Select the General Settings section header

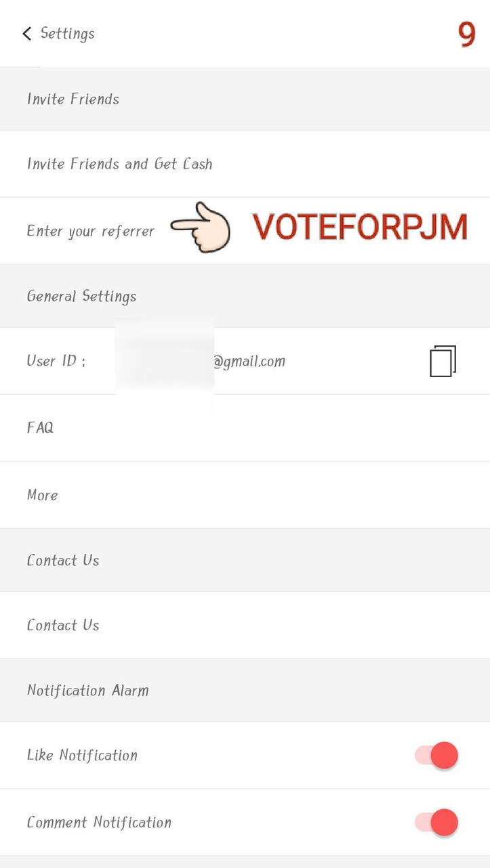[x=81, y=297]
